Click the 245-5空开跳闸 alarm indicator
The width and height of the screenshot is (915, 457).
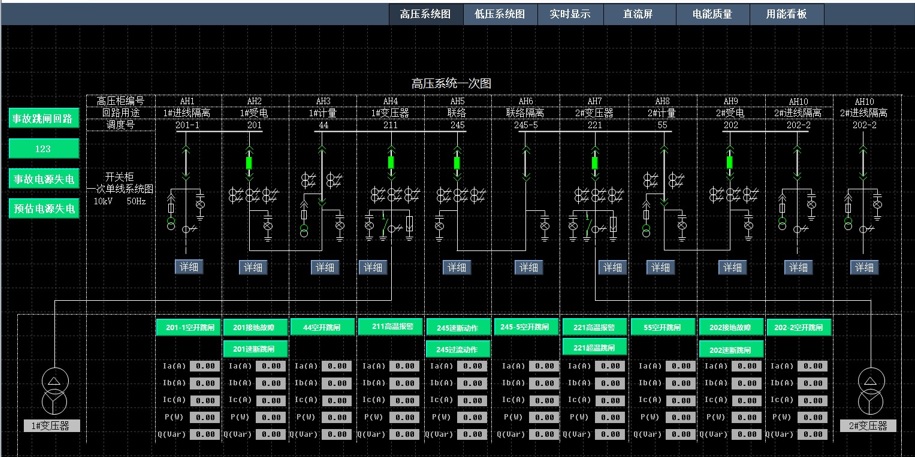(526, 327)
